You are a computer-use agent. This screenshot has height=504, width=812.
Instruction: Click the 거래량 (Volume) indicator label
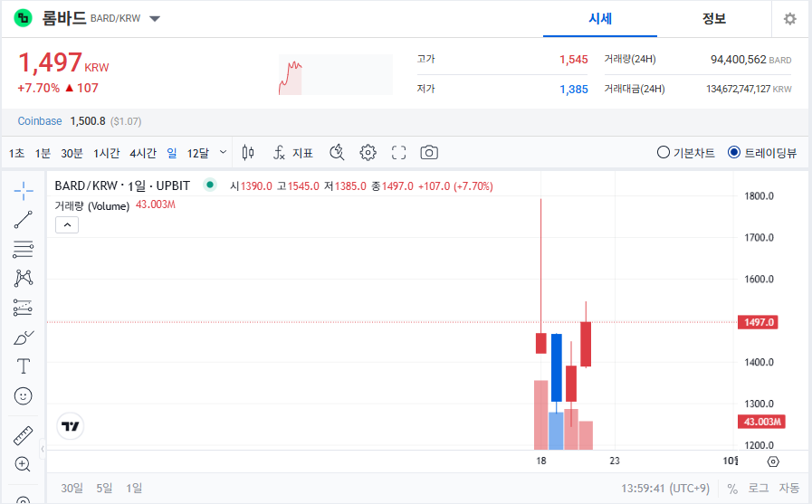pyautogui.click(x=92, y=206)
